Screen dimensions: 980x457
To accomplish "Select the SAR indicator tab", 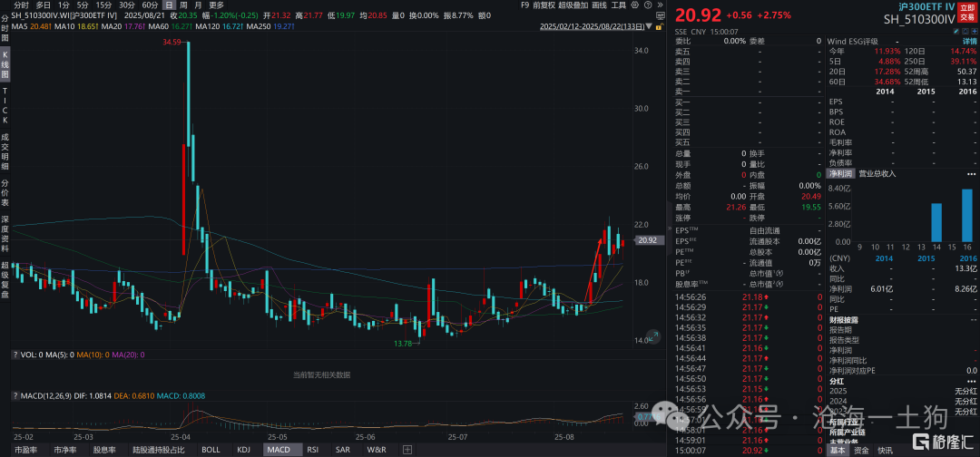I will point(342,450).
